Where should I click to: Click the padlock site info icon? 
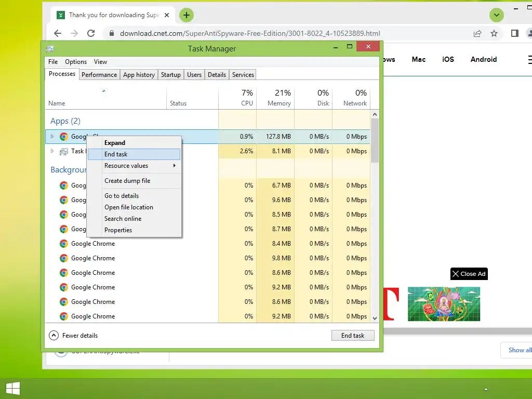point(111,33)
